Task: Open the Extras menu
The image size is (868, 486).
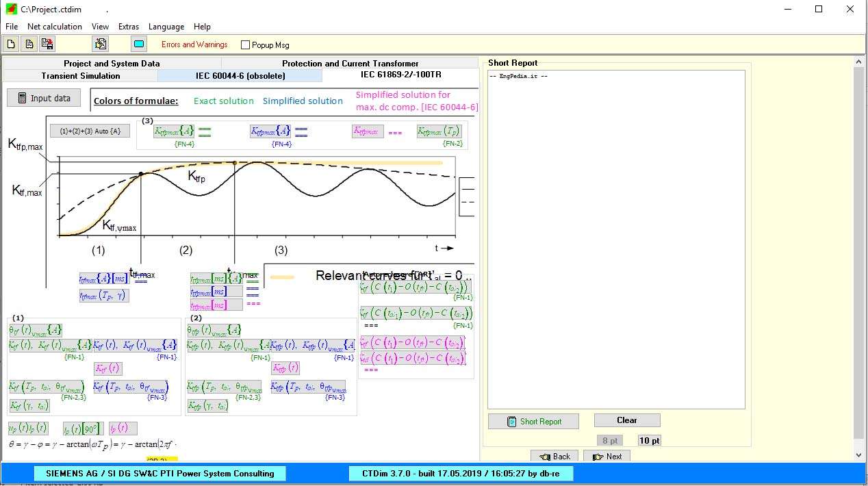Action: pos(129,27)
